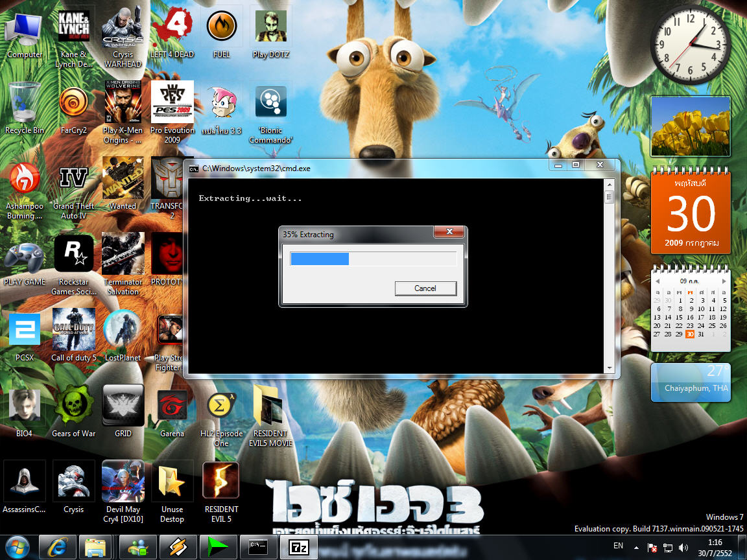
Task: Click the analog clock gadget
Action: (x=691, y=45)
